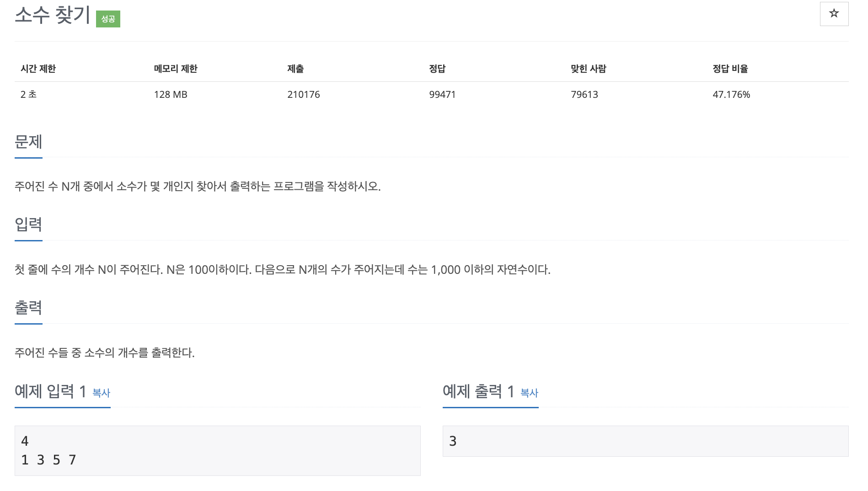This screenshot has height=491, width=868.
Task: Click the 소수 찾기 problem title
Action: [x=53, y=15]
